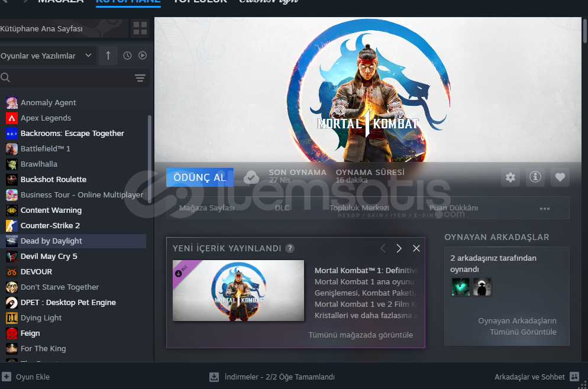Select Backrooms: Escape Together
The height and width of the screenshot is (389, 588).
pos(73,134)
